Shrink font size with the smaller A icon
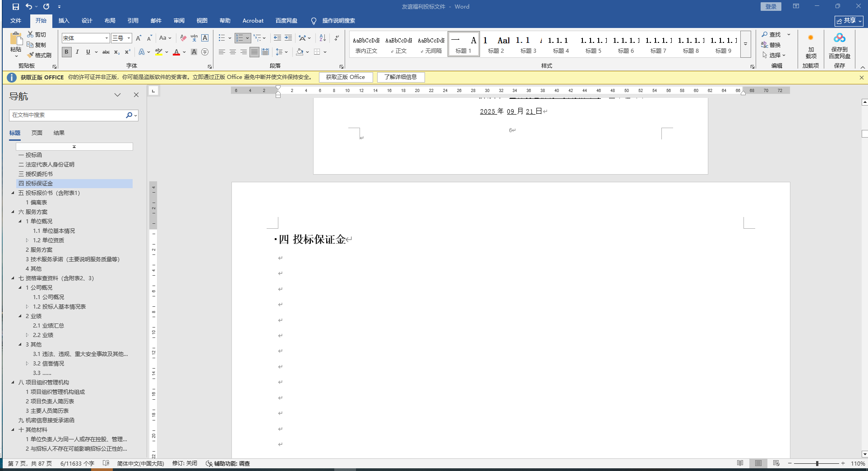This screenshot has height=471, width=868. [149, 38]
